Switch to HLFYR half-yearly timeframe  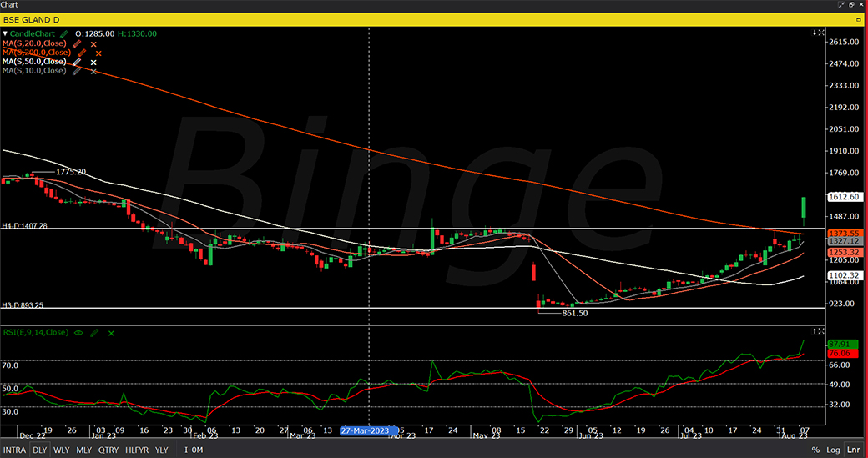click(x=137, y=450)
